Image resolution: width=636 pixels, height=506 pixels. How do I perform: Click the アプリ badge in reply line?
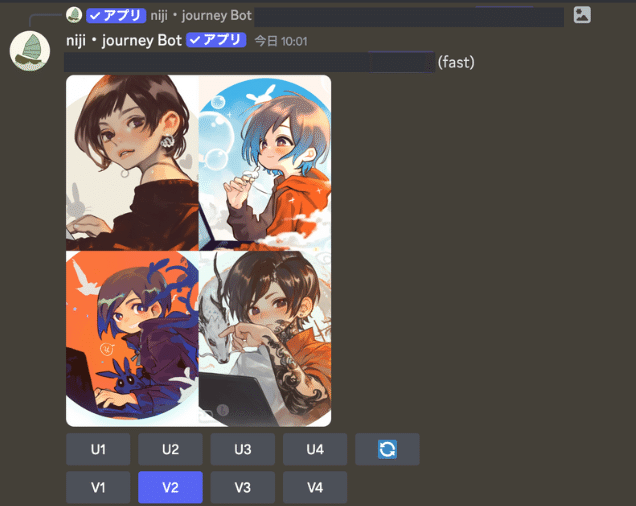coord(116,15)
